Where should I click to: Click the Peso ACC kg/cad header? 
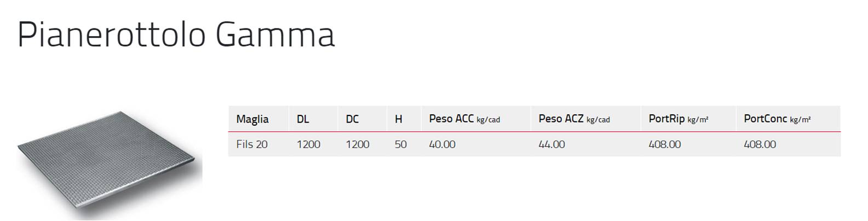click(464, 119)
